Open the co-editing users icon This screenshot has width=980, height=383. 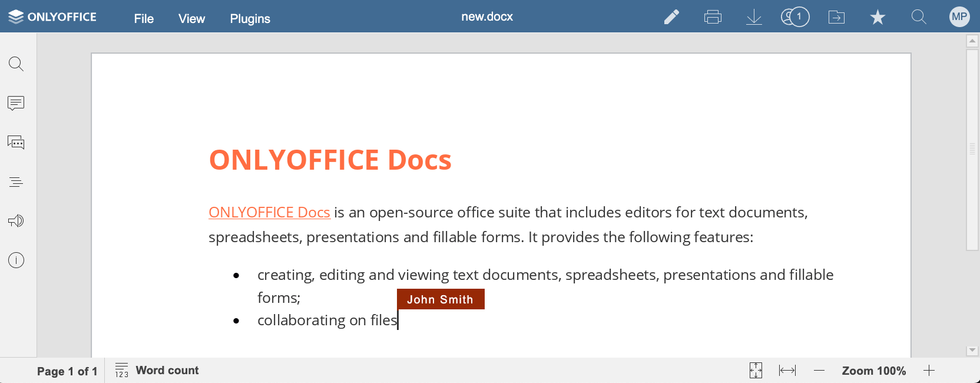tap(795, 17)
